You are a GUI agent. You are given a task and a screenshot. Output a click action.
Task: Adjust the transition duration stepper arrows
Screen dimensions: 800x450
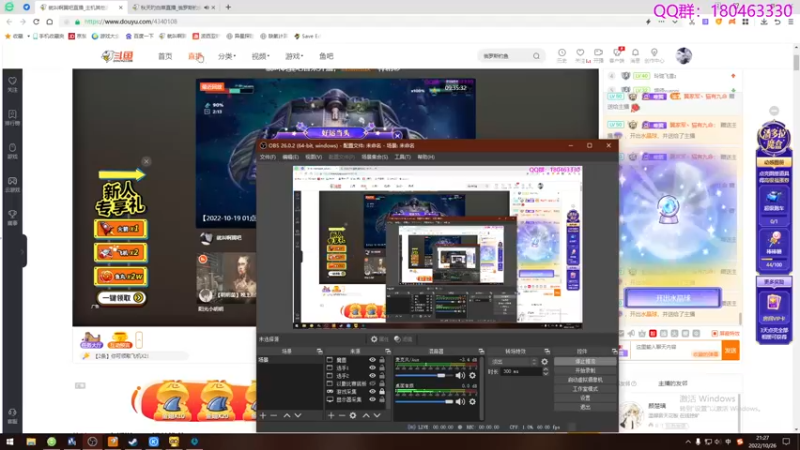(x=545, y=371)
